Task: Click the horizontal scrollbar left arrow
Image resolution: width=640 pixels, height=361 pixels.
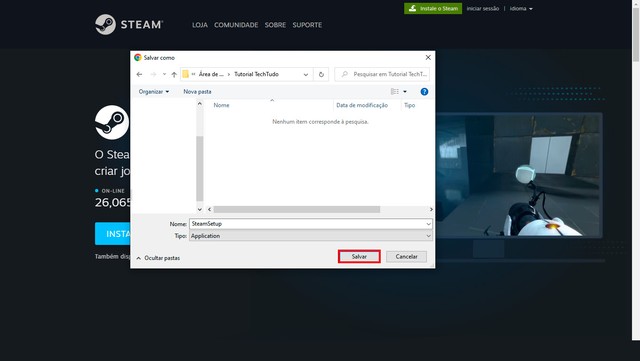Action: tap(209, 209)
